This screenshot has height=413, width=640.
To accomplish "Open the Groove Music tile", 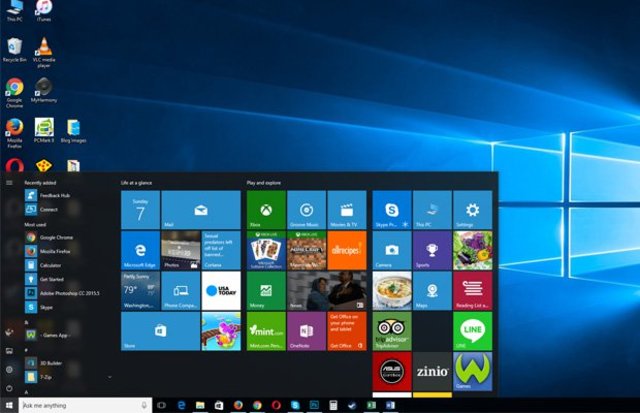I will 307,210.
